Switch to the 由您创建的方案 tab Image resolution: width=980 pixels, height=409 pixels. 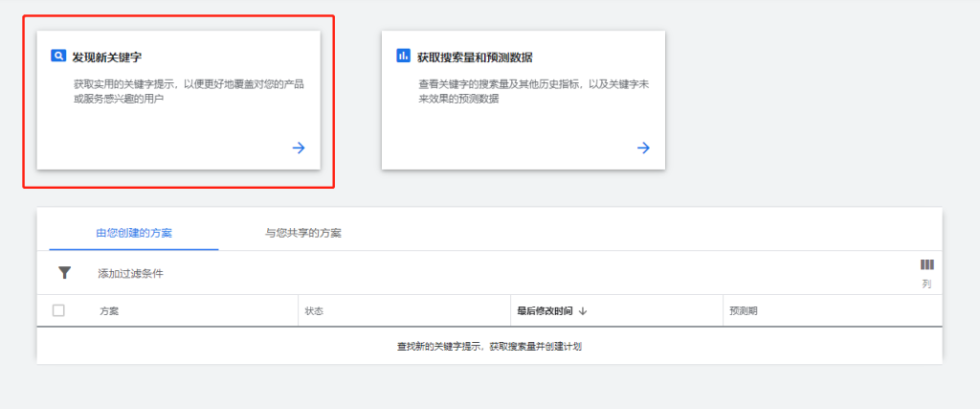[134, 233]
